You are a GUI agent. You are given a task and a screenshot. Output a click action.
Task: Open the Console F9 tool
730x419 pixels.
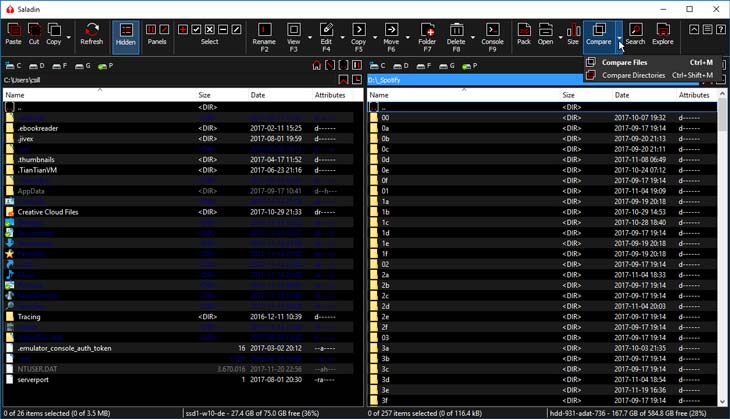coord(492,34)
